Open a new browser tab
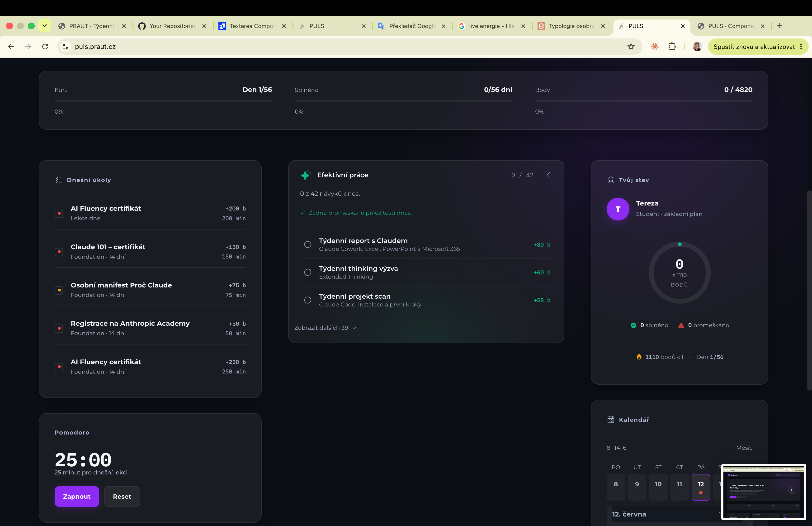This screenshot has width=812, height=526. 779,26
